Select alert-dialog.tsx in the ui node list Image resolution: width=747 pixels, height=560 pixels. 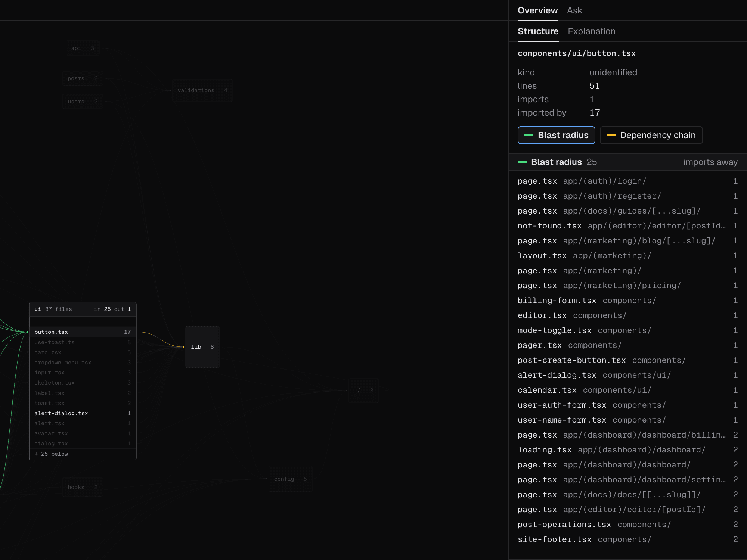coord(83,413)
